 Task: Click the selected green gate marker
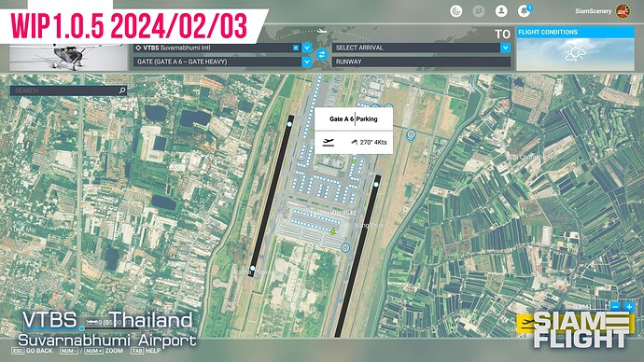[354, 161]
